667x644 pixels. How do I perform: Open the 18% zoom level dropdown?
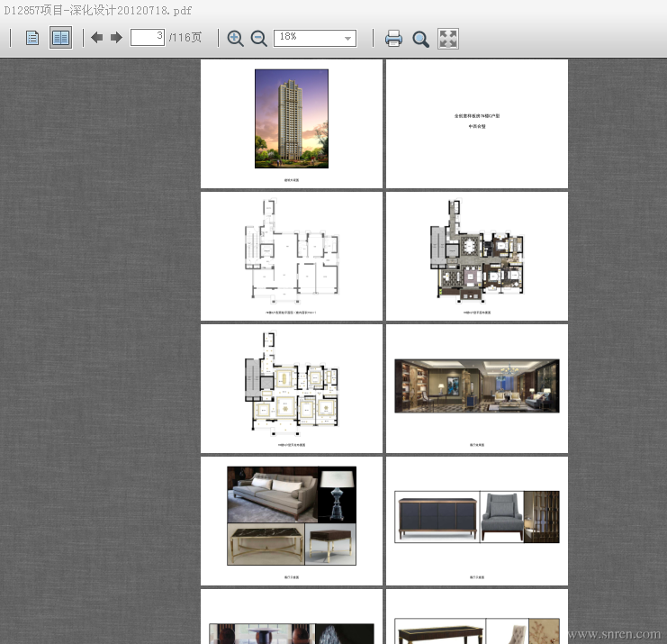point(315,38)
